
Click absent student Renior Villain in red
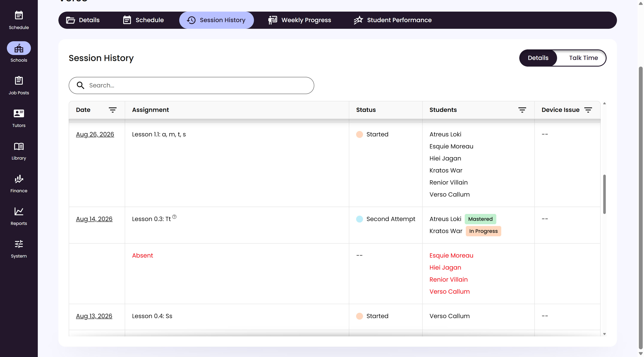click(x=448, y=279)
